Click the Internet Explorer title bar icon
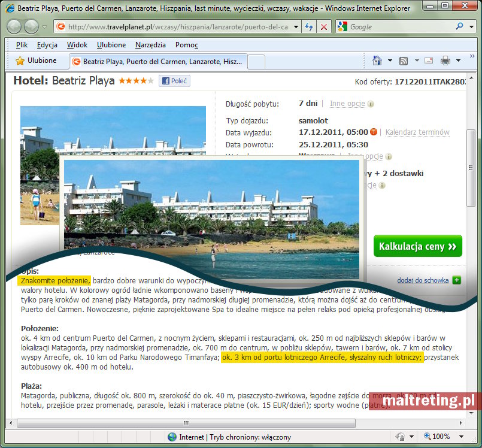The width and height of the screenshot is (482, 448). (x=10, y=8)
